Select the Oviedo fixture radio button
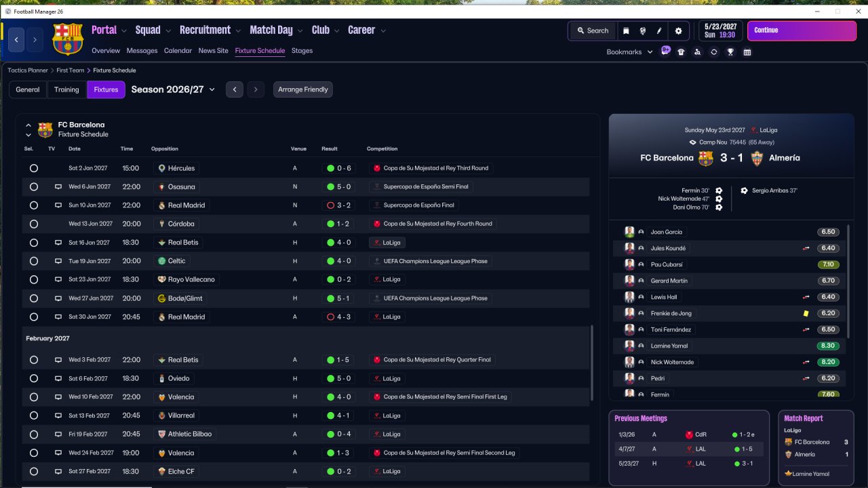Viewport: 868px width, 488px height. click(34, 378)
